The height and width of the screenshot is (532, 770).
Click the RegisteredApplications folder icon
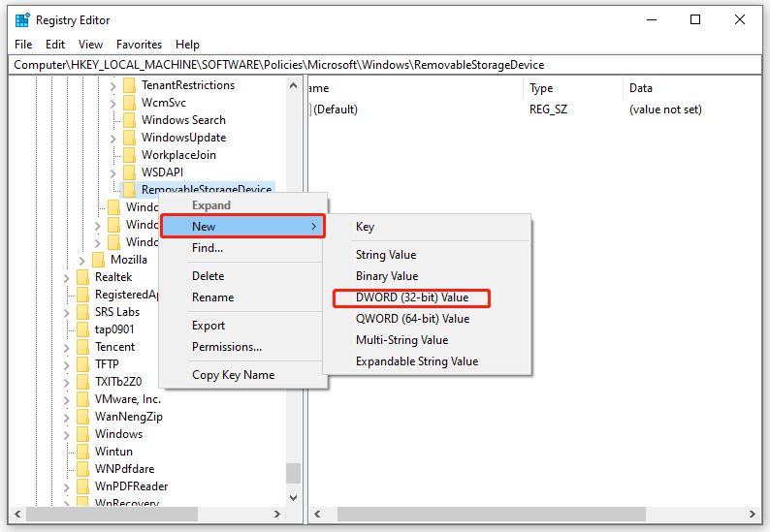pyautogui.click(x=83, y=295)
